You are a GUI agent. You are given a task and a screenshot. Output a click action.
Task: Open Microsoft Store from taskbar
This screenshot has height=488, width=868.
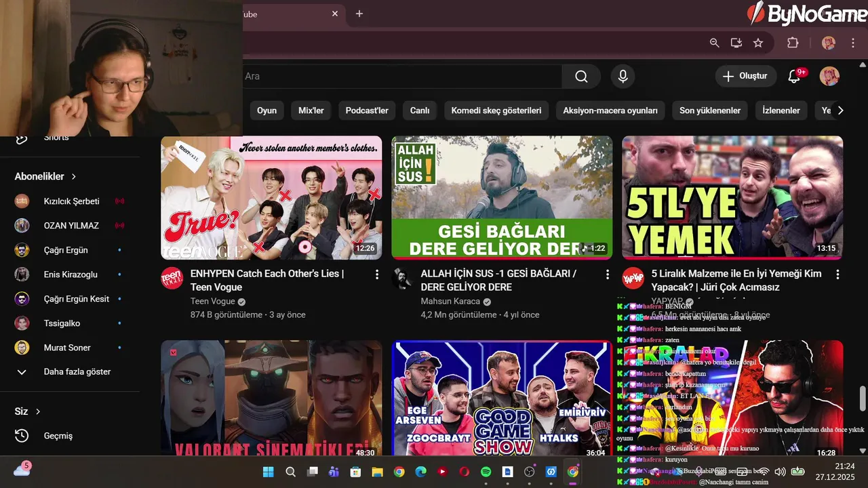click(355, 472)
